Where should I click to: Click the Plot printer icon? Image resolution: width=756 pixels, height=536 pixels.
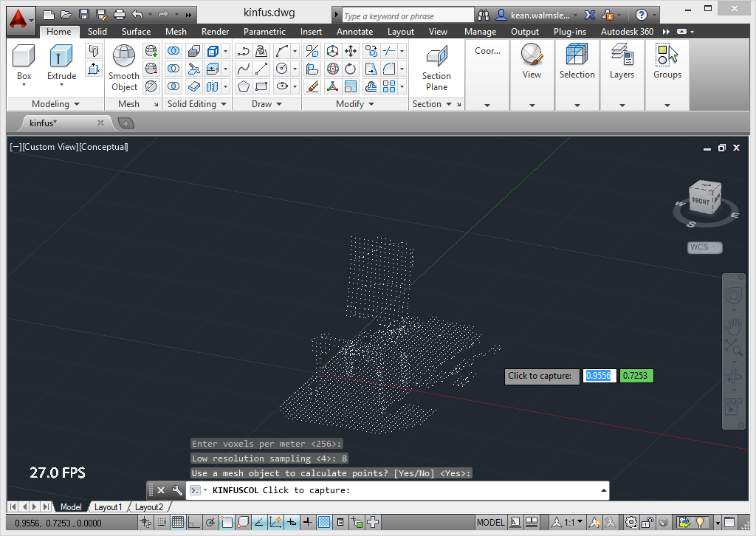pos(119,14)
